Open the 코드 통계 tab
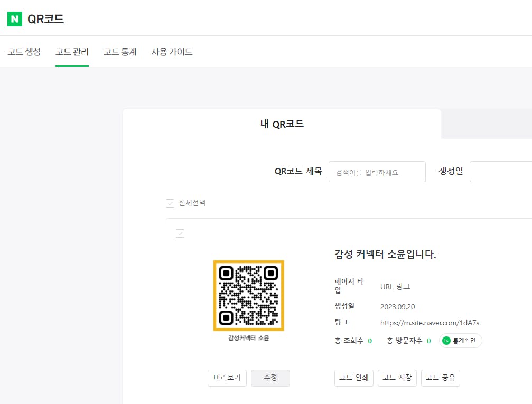The width and height of the screenshot is (532, 404). tap(120, 52)
